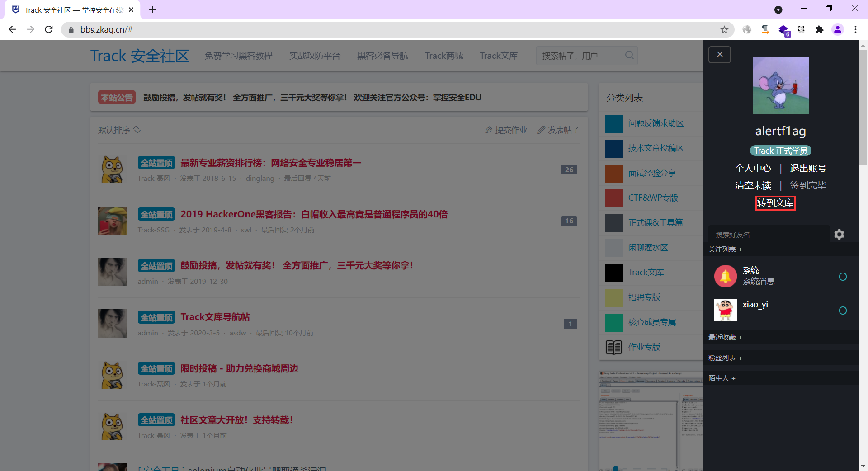Open the Track 安全社区 logo link
Image resolution: width=868 pixels, height=471 pixels.
click(139, 56)
